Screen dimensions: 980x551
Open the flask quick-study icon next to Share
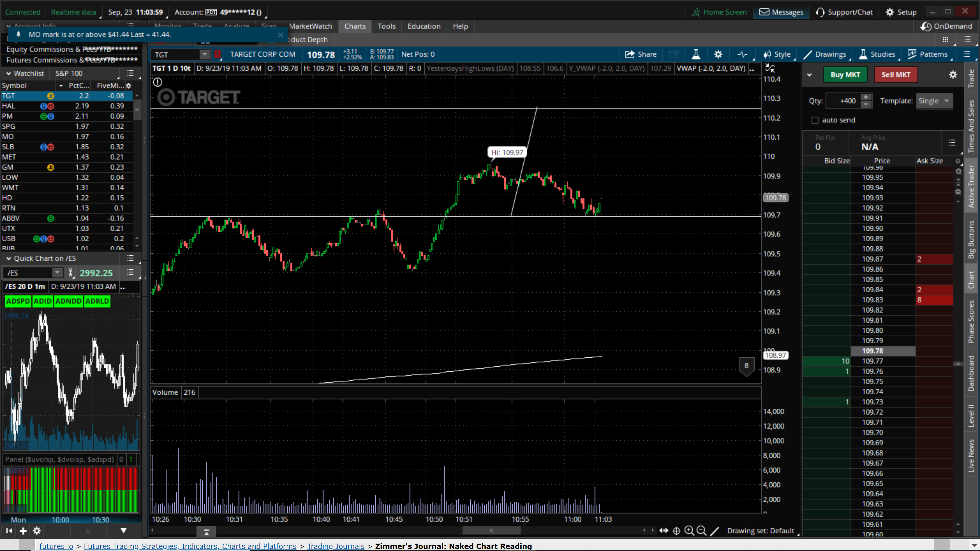pyautogui.click(x=696, y=54)
